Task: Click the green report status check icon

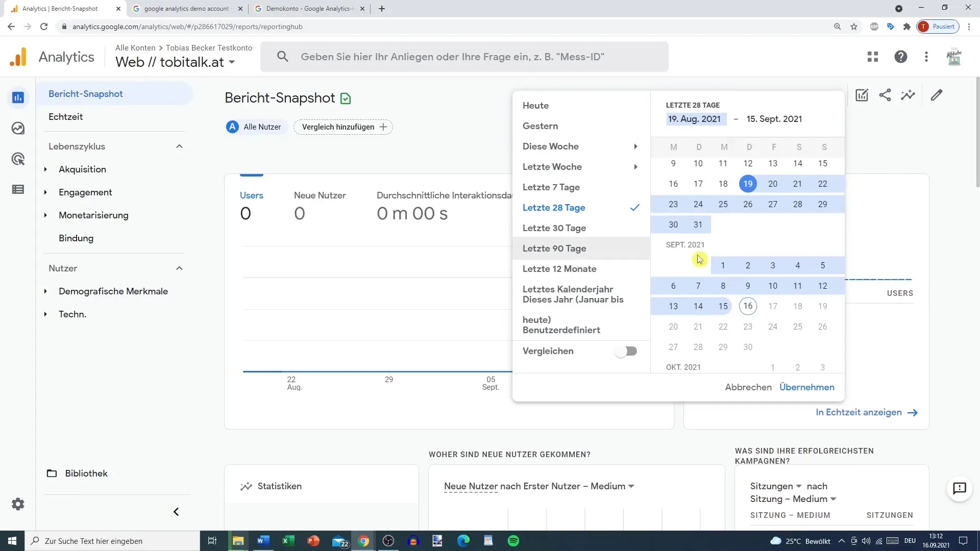Action: coord(346,98)
